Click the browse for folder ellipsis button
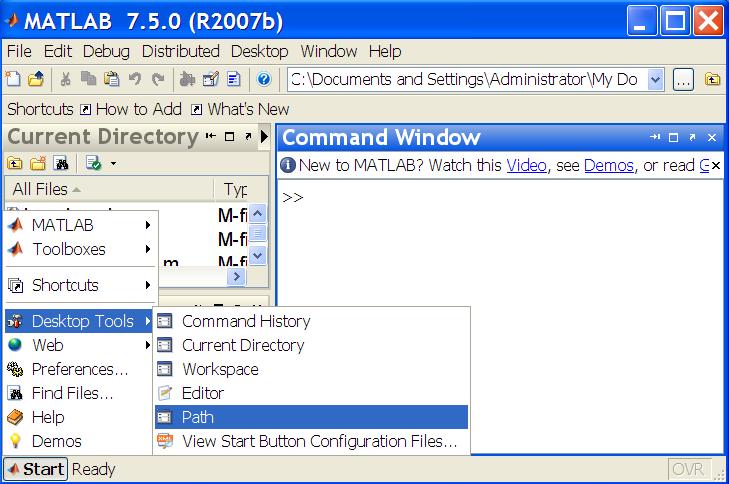This screenshot has height=484, width=729. (x=683, y=80)
